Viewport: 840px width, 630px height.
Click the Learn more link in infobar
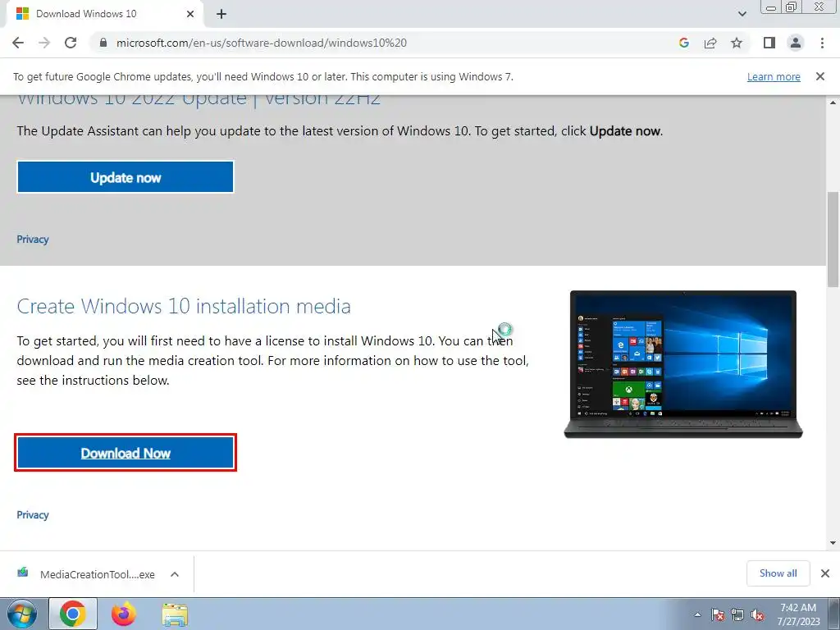click(x=774, y=76)
